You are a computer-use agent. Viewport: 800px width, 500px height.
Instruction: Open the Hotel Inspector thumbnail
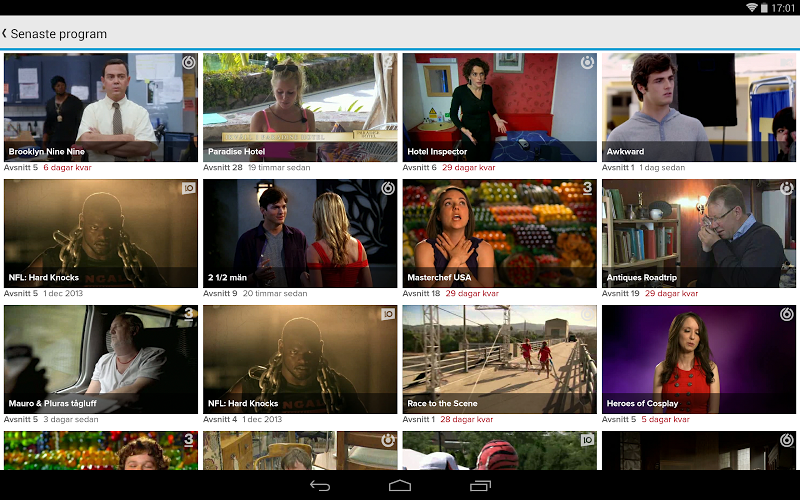[499, 107]
